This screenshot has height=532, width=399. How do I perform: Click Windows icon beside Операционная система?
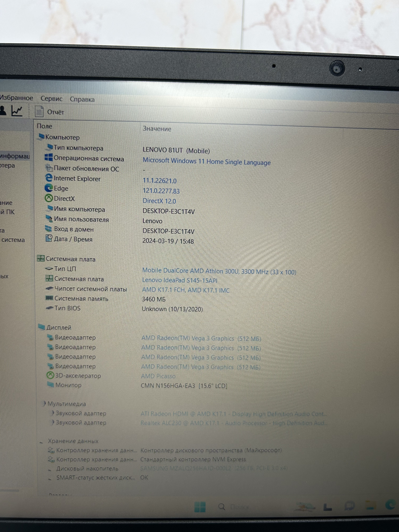point(49,157)
